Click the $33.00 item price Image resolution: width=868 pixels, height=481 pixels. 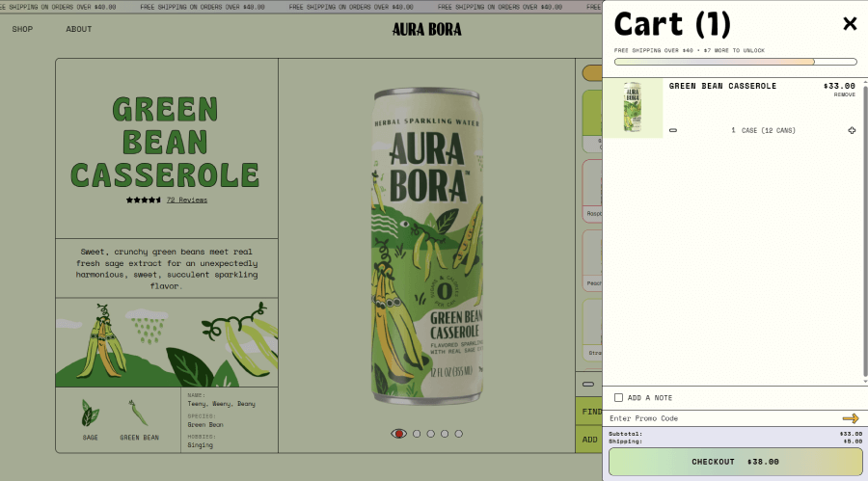tap(839, 86)
